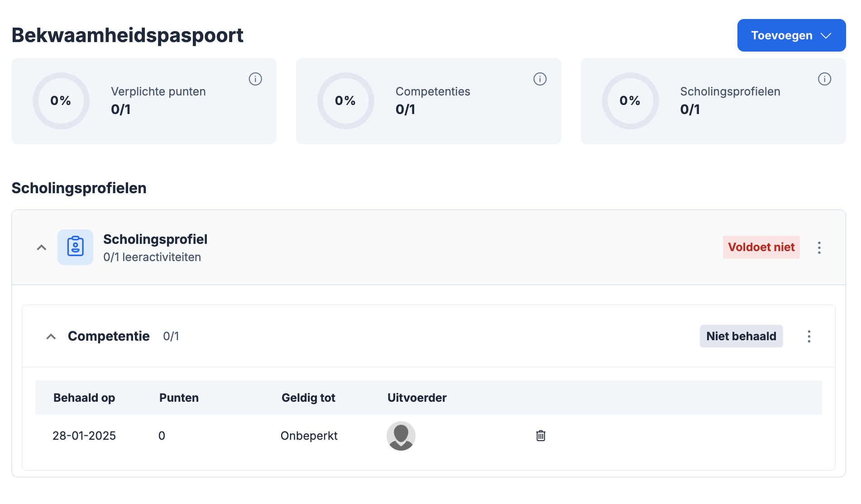The width and height of the screenshot is (861, 504).
Task: Open the Toevoegen dropdown button
Action: tap(791, 35)
